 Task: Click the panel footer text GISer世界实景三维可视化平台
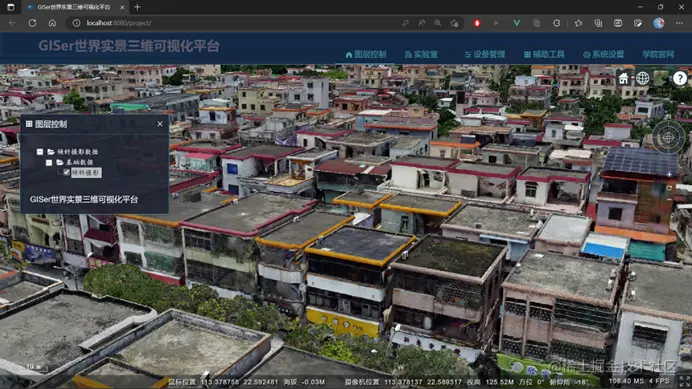click(84, 199)
